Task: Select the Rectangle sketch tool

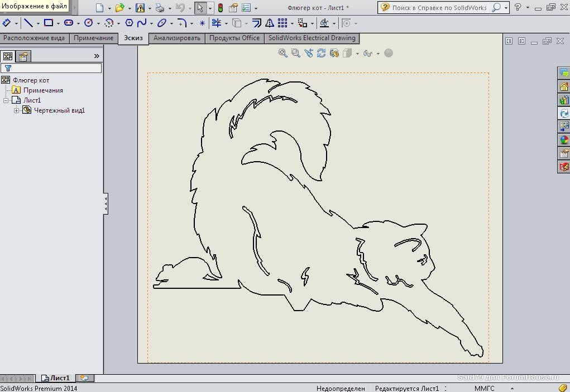Action: (x=49, y=23)
